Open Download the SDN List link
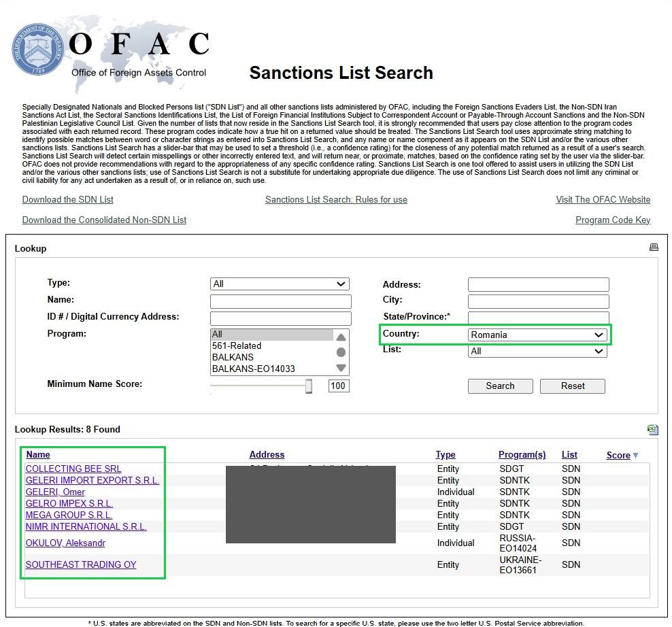The image size is (672, 627). point(68,200)
